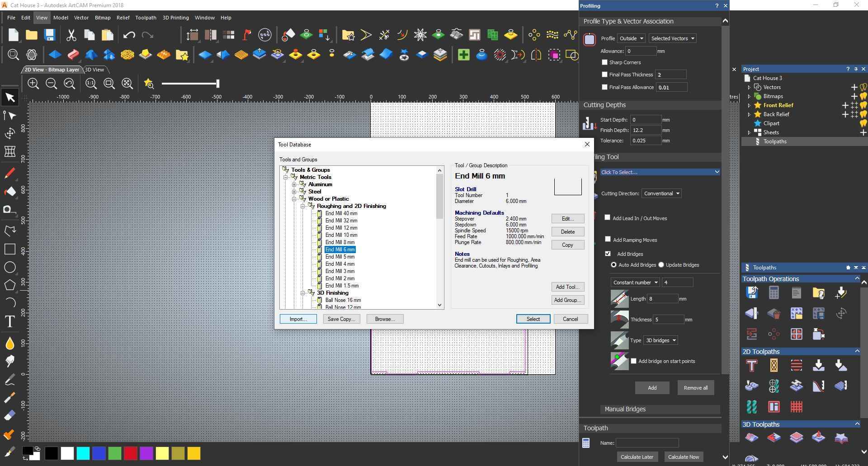
Task: Select the Rectangle drawing tool
Action: point(10,249)
